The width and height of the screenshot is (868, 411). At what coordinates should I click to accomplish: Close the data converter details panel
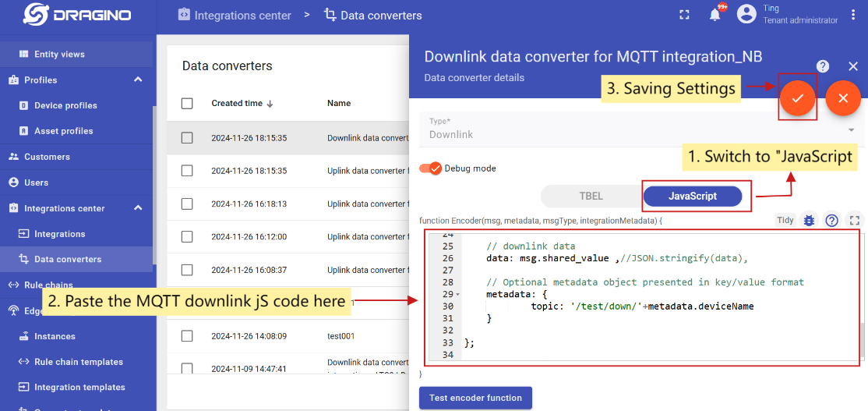(x=853, y=66)
